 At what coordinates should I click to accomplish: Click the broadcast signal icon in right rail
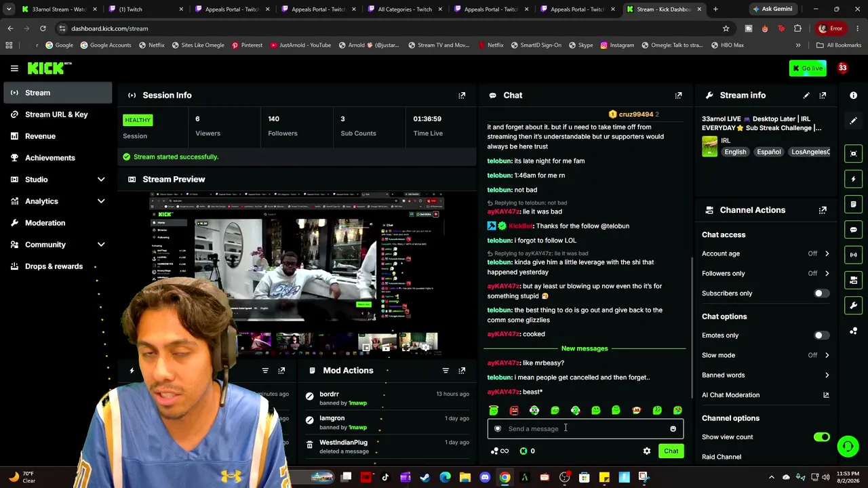coord(853,255)
